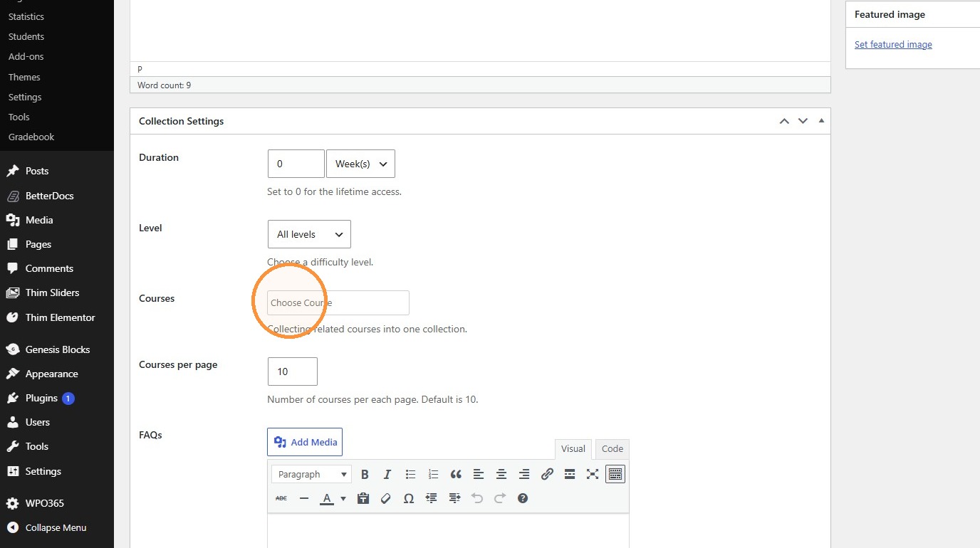Toggle bold formatting in FAQs editor

[365, 474]
